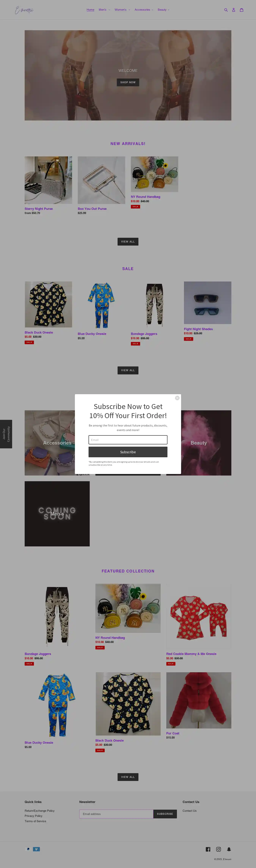The image size is (256, 868).
Task: Visit the Facebook page icon
Action: [208, 849]
